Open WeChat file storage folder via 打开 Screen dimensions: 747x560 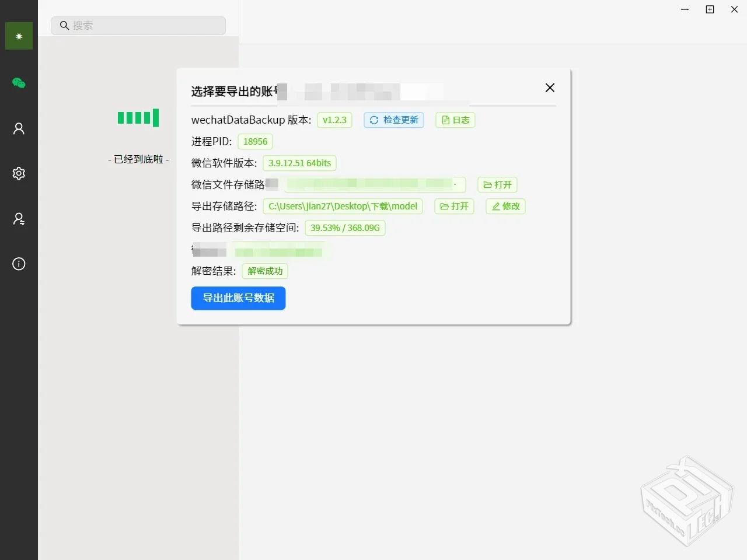[497, 184]
